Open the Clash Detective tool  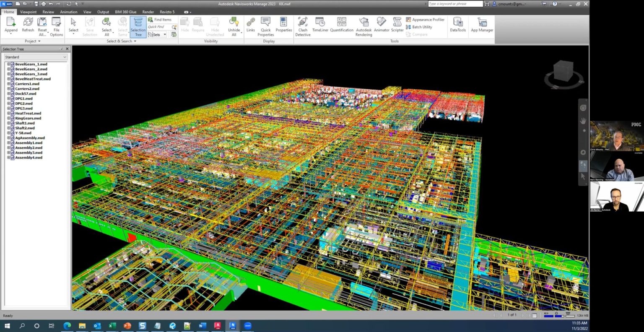(x=303, y=26)
